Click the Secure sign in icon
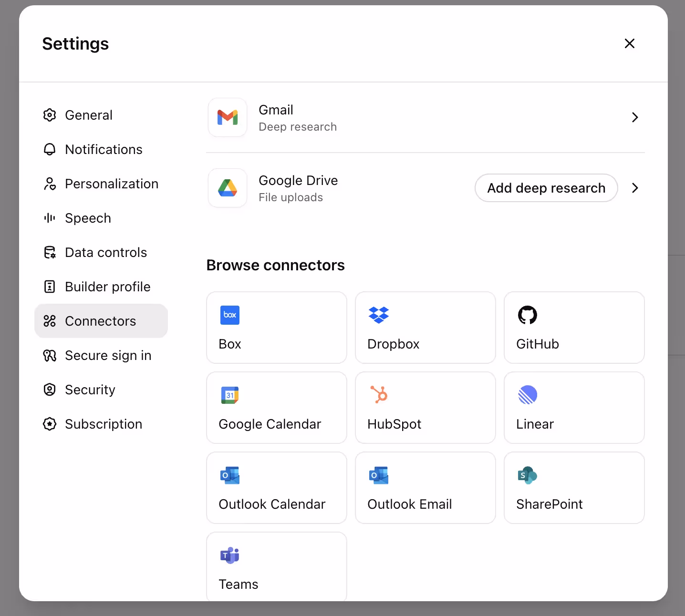Image resolution: width=685 pixels, height=616 pixels. pos(50,355)
